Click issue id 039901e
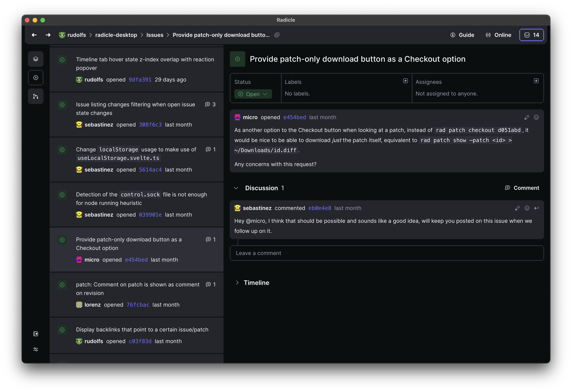 [150, 215]
